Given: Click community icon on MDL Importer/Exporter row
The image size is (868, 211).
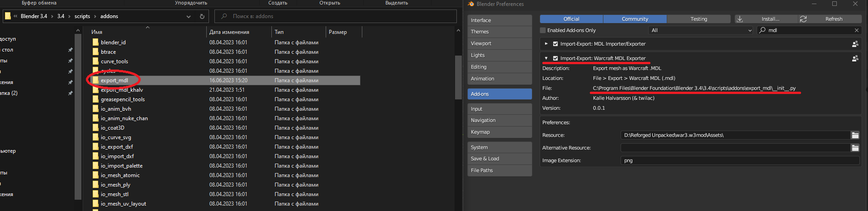Looking at the screenshot, I should (x=855, y=44).
